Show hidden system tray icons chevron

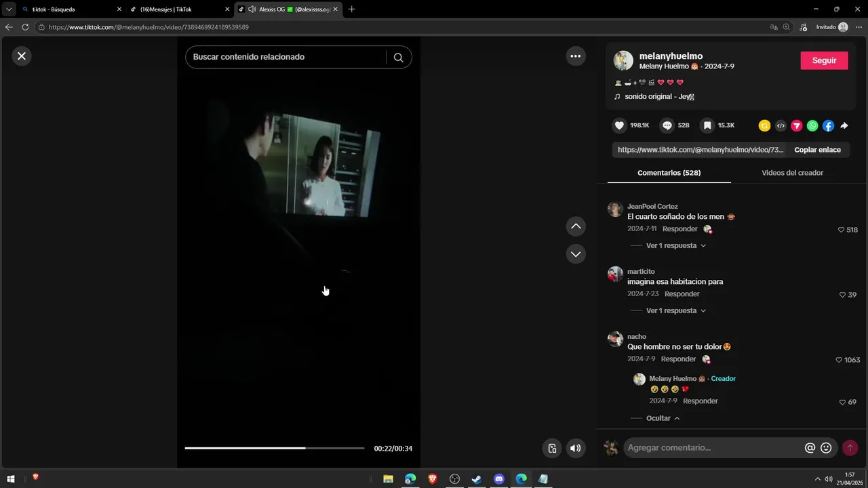click(x=817, y=479)
